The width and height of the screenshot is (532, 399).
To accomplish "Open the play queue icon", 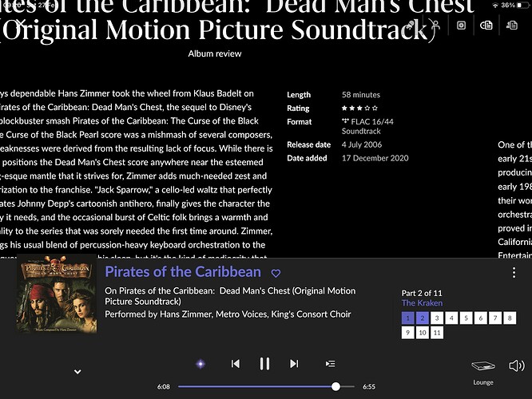I will click(330, 364).
